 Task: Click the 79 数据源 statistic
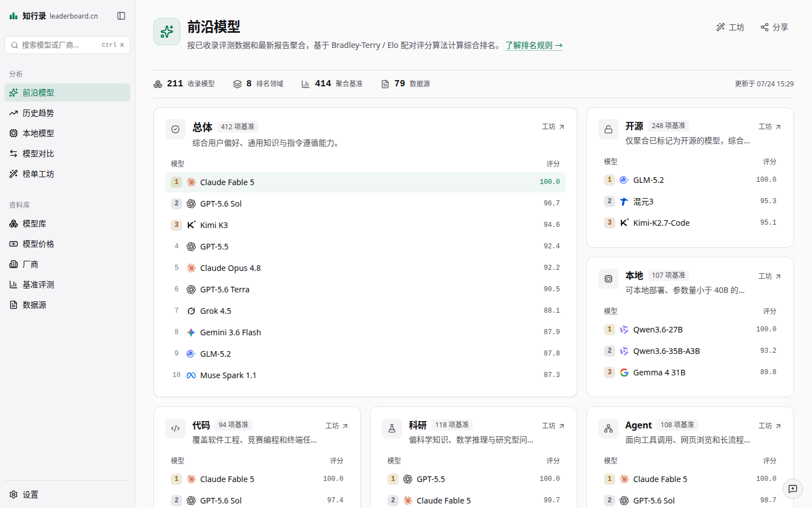click(x=405, y=84)
